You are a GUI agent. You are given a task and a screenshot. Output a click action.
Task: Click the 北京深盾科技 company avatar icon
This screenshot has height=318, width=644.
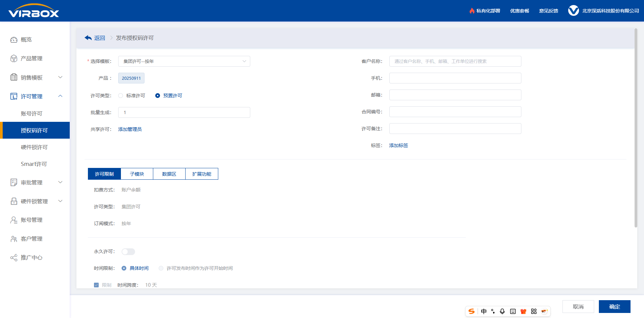[573, 11]
